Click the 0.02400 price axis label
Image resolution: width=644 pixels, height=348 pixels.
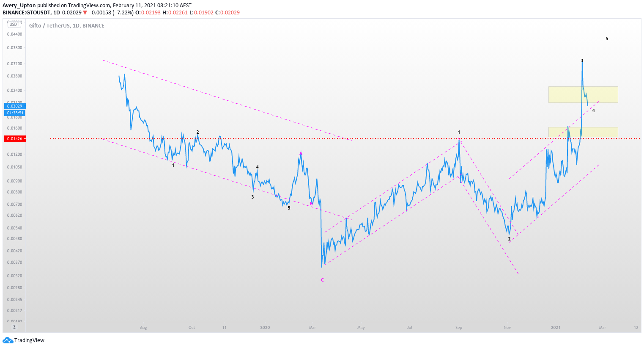14,91
